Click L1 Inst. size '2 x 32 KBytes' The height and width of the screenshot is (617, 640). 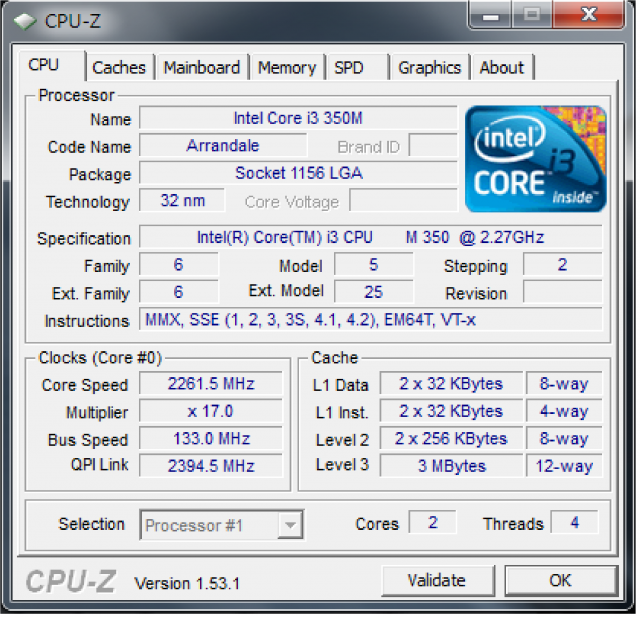tap(453, 413)
